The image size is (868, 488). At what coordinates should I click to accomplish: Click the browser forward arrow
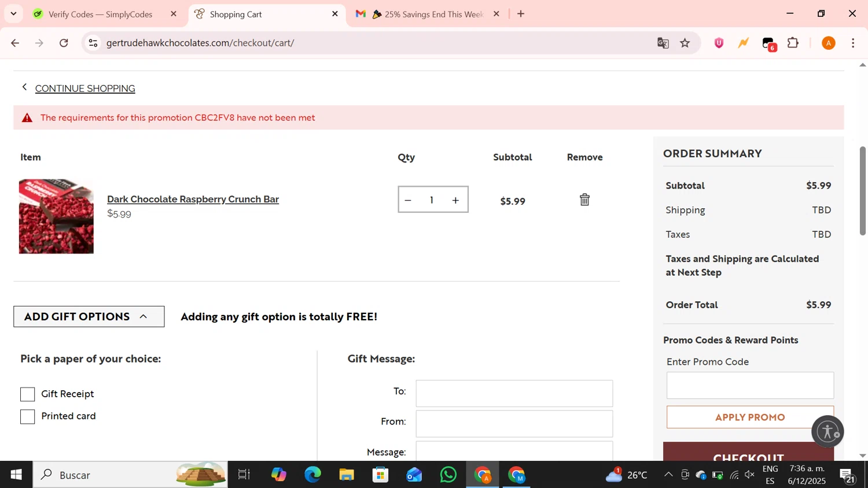(x=39, y=43)
